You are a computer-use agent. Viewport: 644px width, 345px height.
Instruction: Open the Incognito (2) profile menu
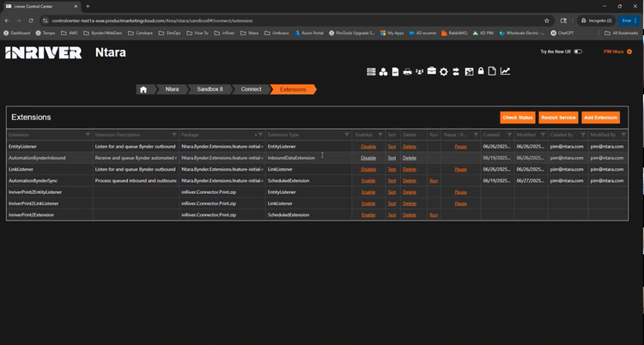[x=597, y=21]
